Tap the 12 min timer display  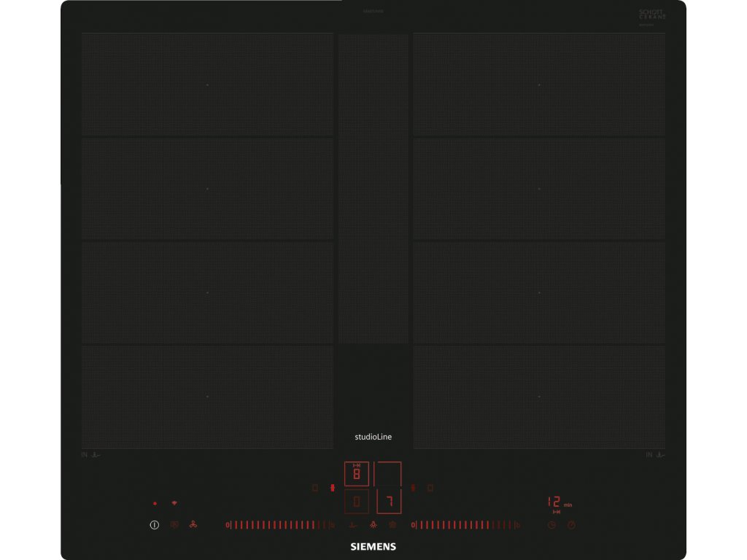560,502
